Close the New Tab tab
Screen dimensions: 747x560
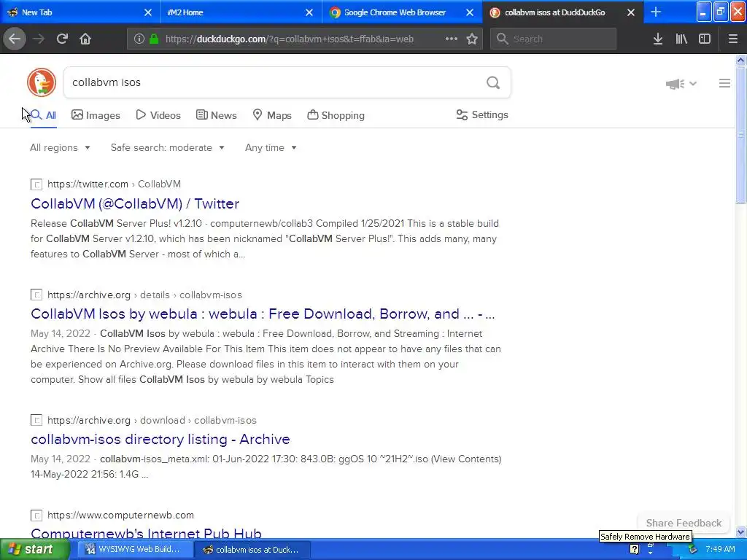pyautogui.click(x=147, y=12)
